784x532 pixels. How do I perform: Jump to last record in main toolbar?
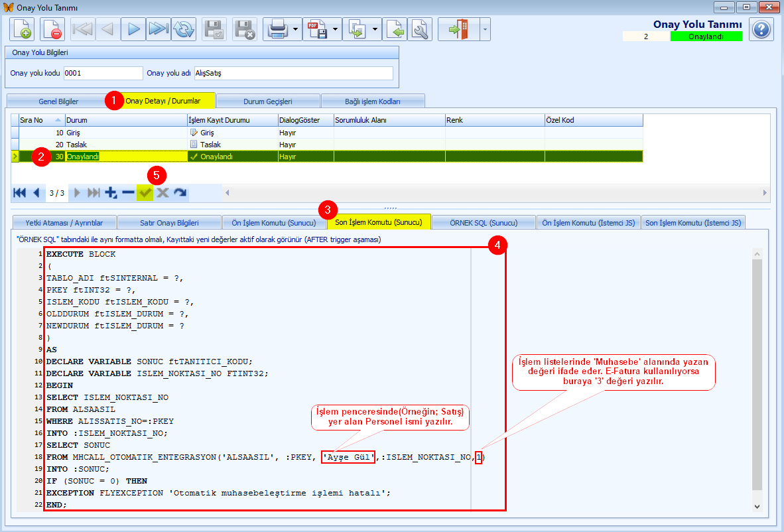tap(158, 29)
